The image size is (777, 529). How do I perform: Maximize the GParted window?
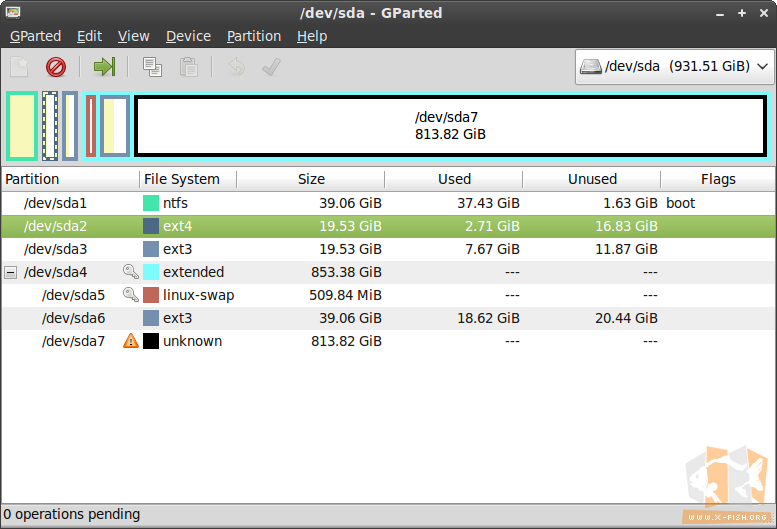742,13
